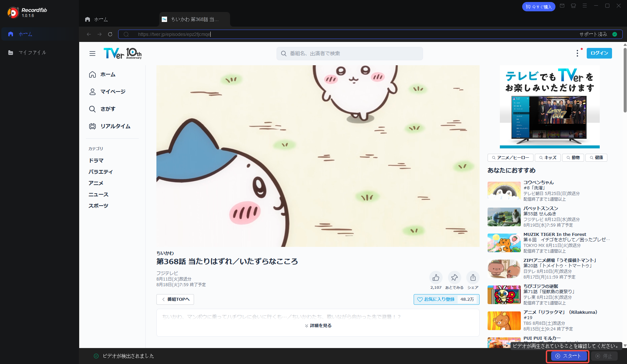Go back with the back arrow
Image resolution: width=627 pixels, height=364 pixels.
[89, 34]
